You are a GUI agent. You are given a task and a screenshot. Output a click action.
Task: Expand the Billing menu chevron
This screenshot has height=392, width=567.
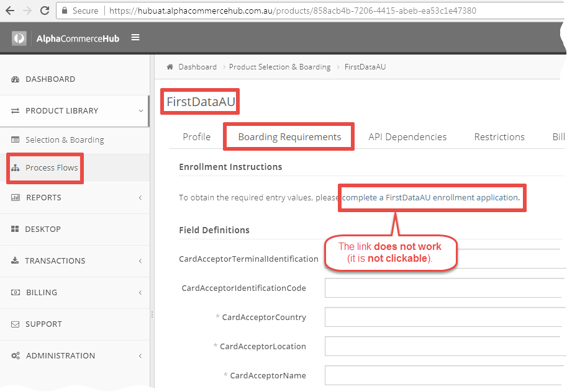pyautogui.click(x=140, y=292)
